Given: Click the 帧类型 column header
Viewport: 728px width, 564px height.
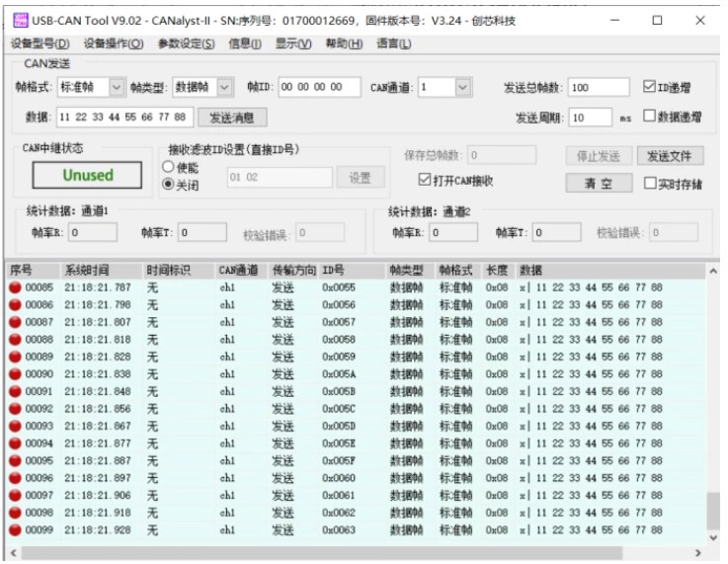Looking at the screenshot, I should pos(410,271).
